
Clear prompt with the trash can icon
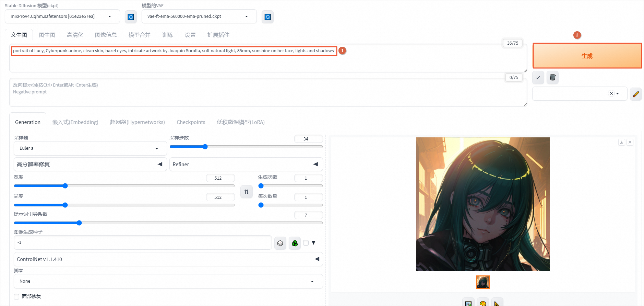552,78
